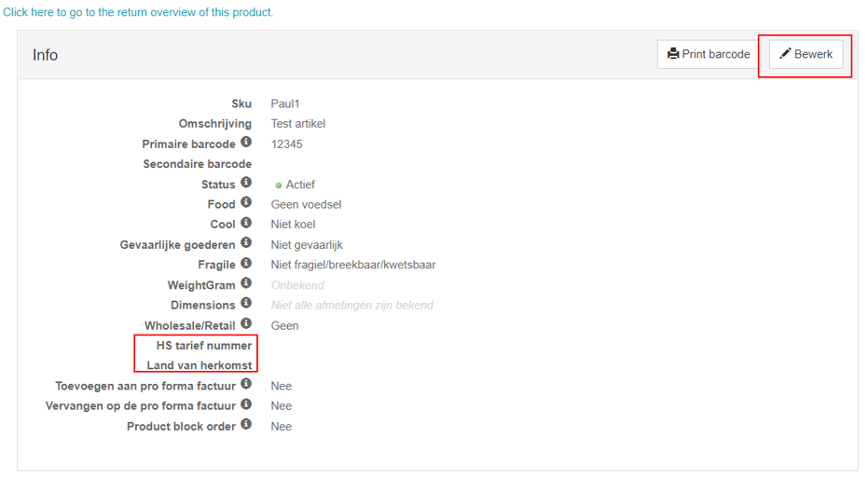Open the Food field info icon
The image size is (868, 479).
click(246, 202)
